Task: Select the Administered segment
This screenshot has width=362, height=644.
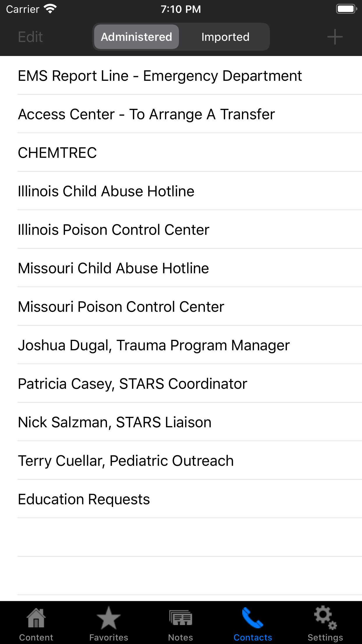Action: click(x=136, y=36)
